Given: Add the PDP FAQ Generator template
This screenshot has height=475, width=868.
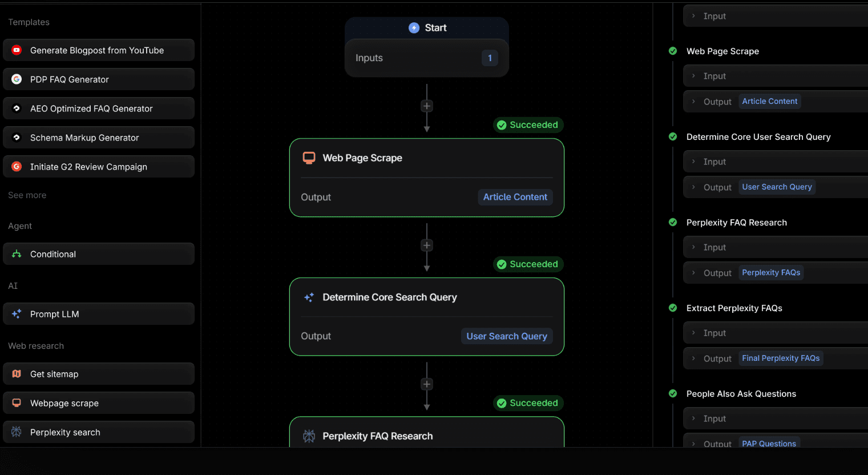Looking at the screenshot, I should click(x=99, y=79).
